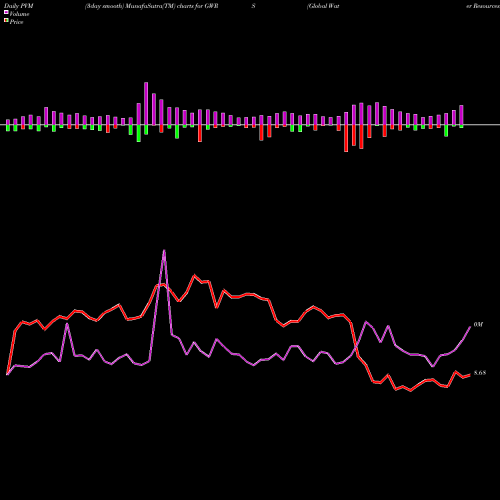This screenshot has width=500, height=500.
Task: Click the red-green Price legend swatch
Action: (x=6, y=21)
